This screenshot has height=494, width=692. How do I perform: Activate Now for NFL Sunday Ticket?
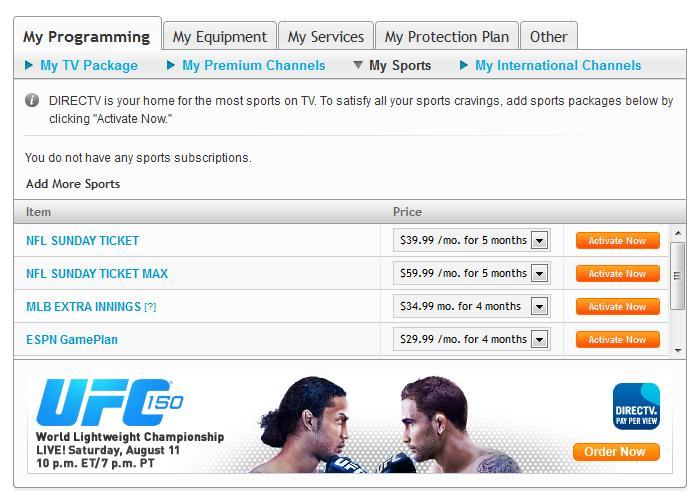point(617,241)
